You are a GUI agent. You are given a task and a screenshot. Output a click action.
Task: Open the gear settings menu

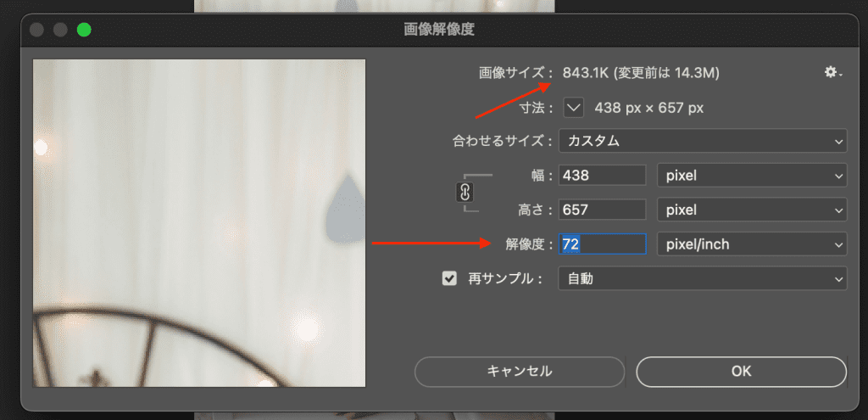coord(833,72)
